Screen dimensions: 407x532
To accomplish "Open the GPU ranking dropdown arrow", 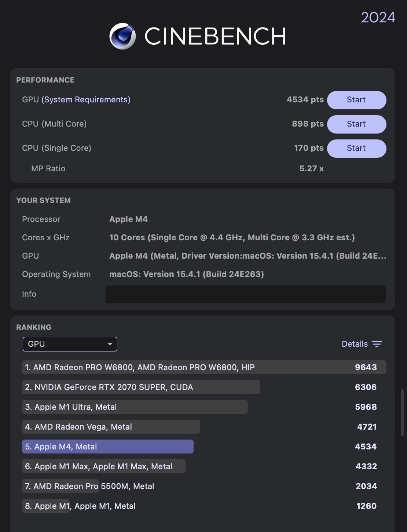I will (x=110, y=344).
